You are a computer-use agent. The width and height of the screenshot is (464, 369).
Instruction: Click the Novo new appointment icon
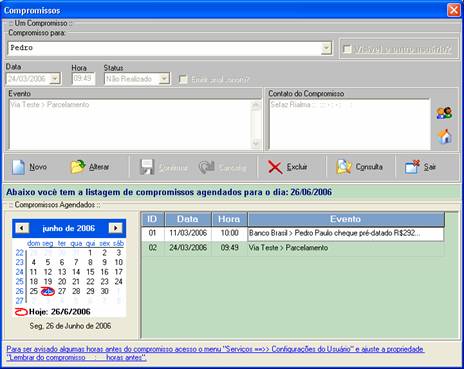[x=18, y=167]
